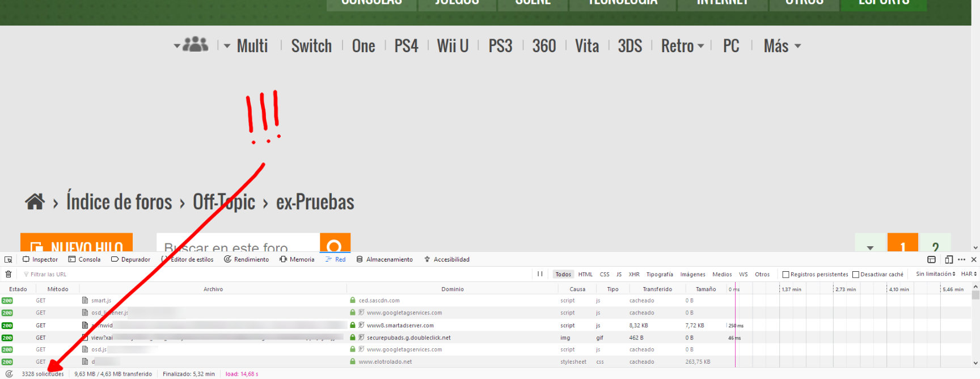Filter requests by XHR

point(634,275)
